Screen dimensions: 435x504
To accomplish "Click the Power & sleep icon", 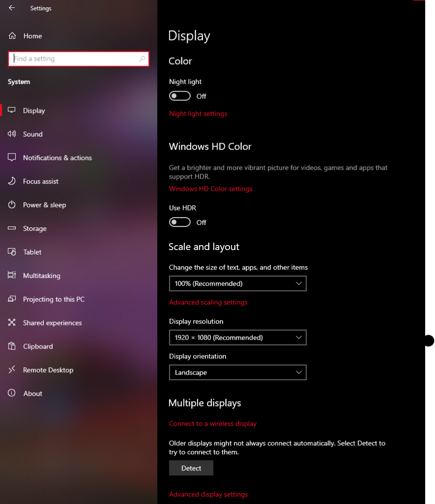I will (12, 205).
